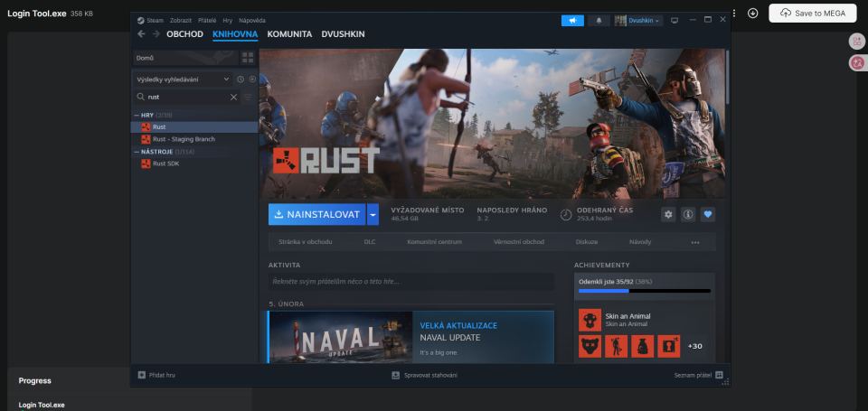Click the bear head achievement icon
The image size is (868, 411).
(x=590, y=346)
